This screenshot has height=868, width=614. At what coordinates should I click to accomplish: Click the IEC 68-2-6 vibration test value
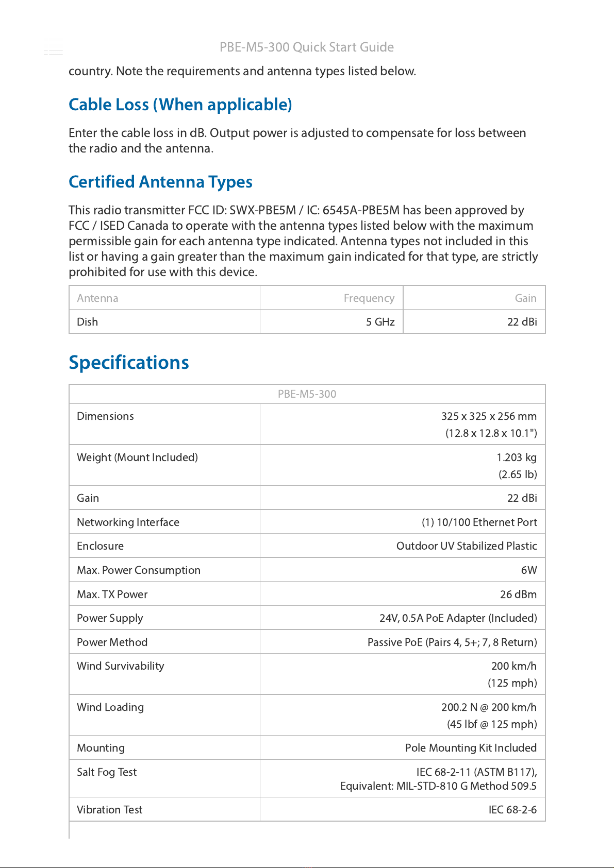pos(512,810)
